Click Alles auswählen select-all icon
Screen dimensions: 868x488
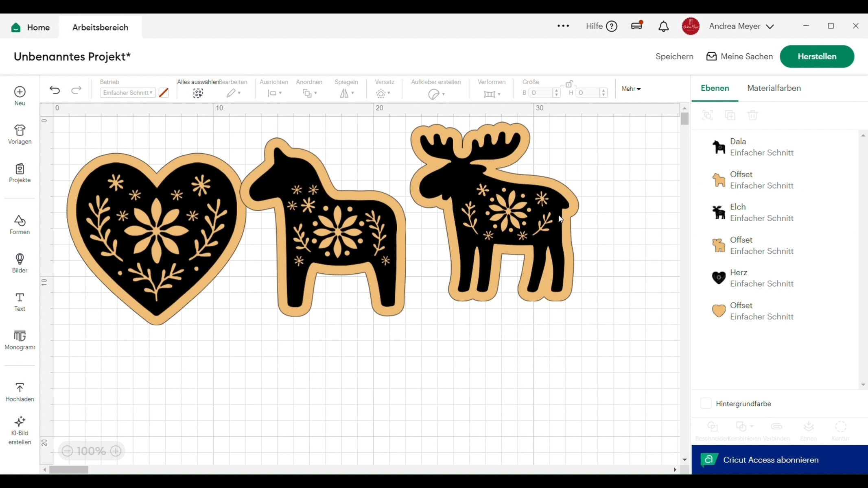(x=198, y=93)
